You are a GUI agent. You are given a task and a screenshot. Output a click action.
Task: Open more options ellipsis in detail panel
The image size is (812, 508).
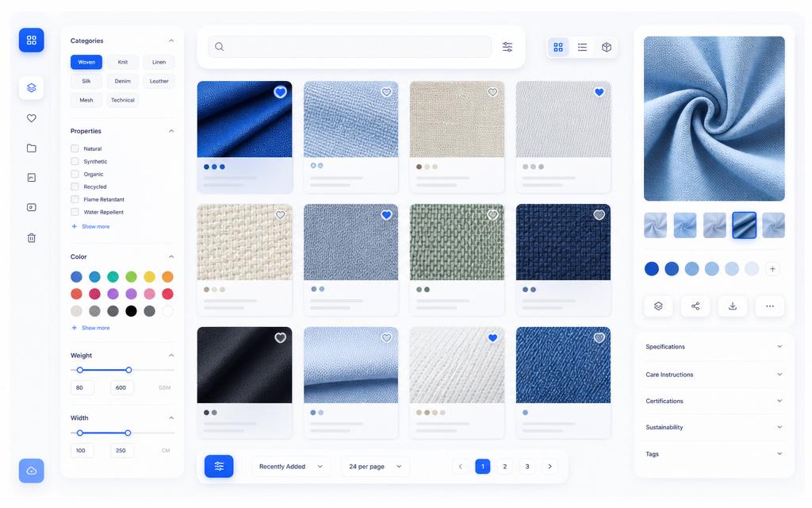tap(770, 306)
